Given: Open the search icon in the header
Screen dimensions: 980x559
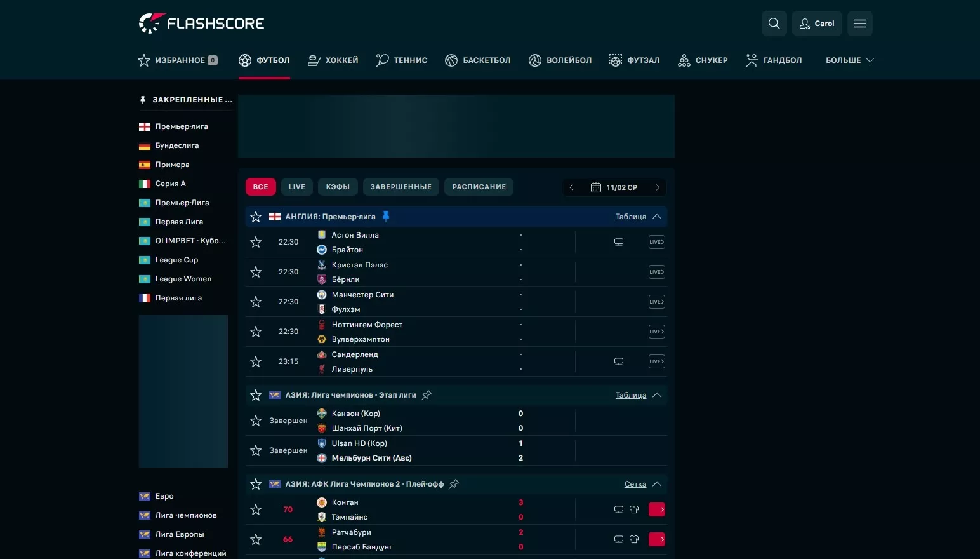Looking at the screenshot, I should [x=774, y=24].
